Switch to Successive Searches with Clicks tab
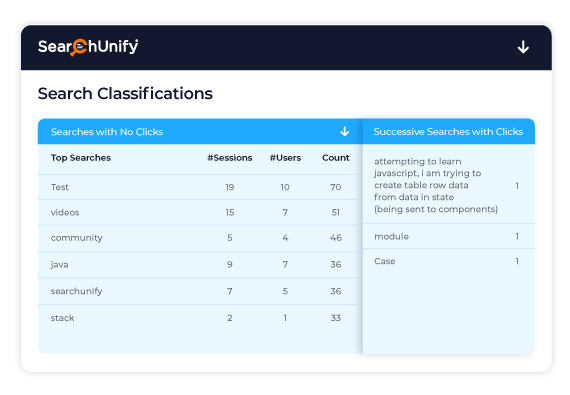The width and height of the screenshot is (570, 395). (x=449, y=132)
